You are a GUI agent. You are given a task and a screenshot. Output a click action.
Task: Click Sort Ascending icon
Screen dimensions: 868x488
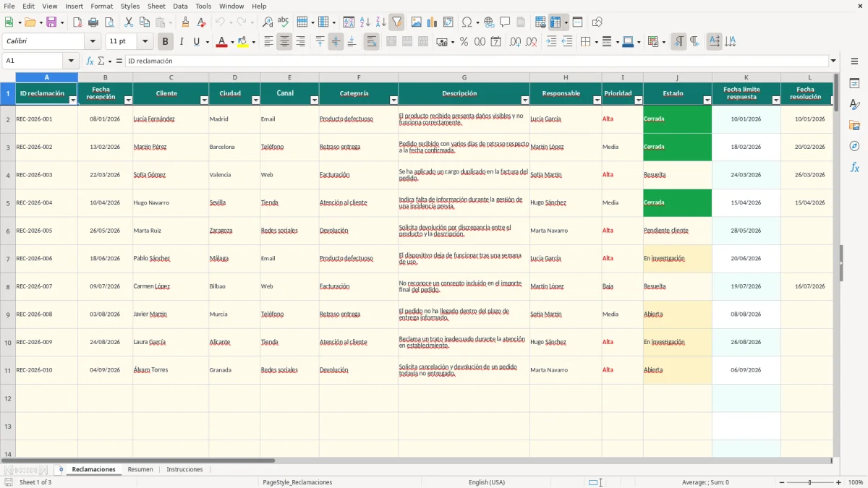click(x=365, y=22)
